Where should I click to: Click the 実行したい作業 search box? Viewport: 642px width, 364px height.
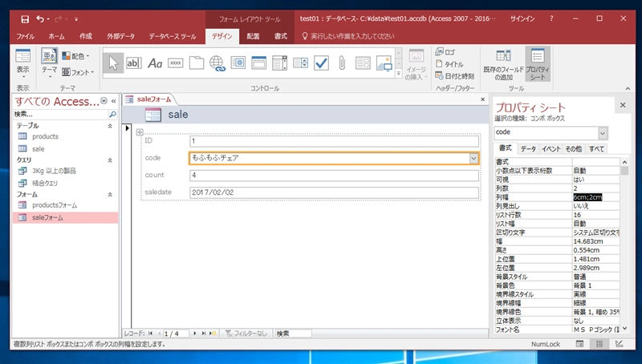point(348,36)
